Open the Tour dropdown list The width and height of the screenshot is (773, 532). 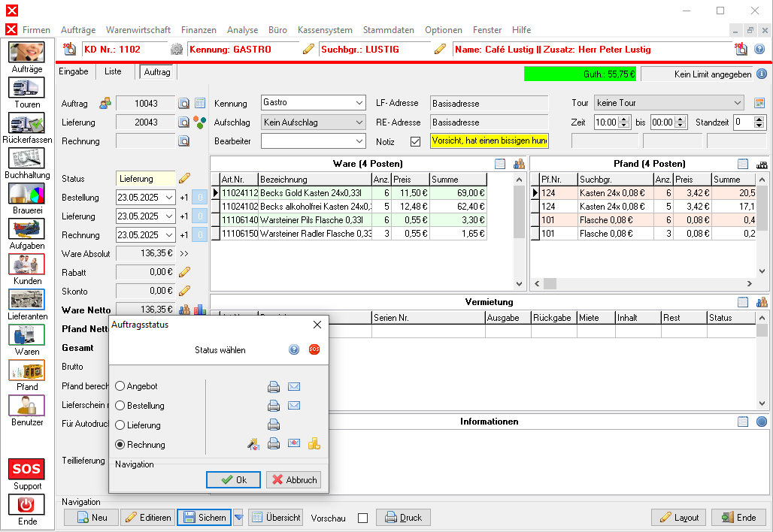[737, 103]
